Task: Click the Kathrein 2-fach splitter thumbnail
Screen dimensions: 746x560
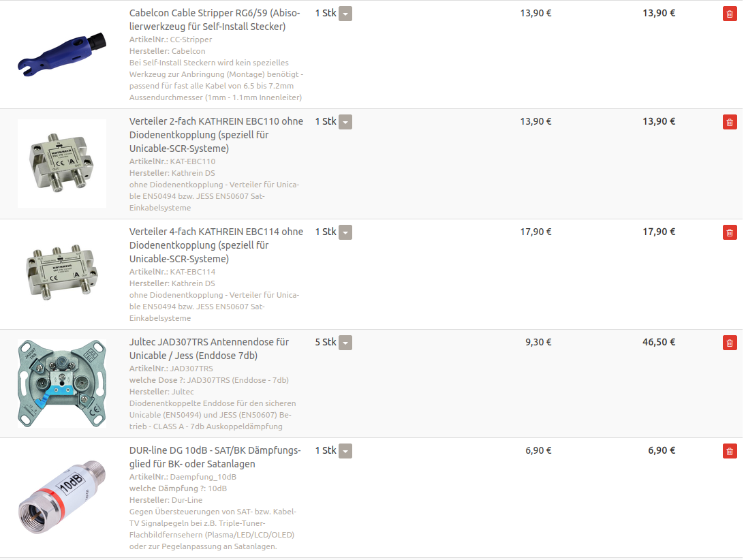Action: [62, 164]
